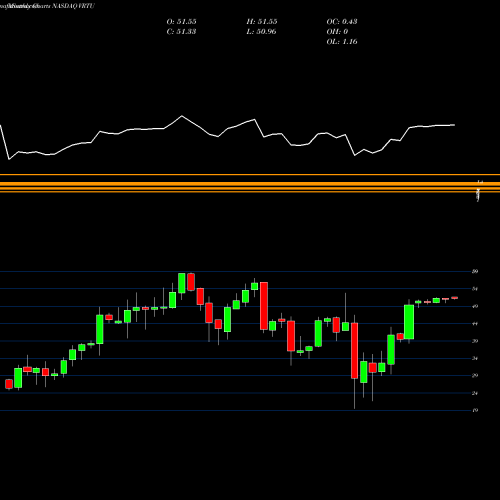This screenshot has width=500, height=500.
Task: Click the highest peak of white indicator line
Action: [x=182, y=116]
